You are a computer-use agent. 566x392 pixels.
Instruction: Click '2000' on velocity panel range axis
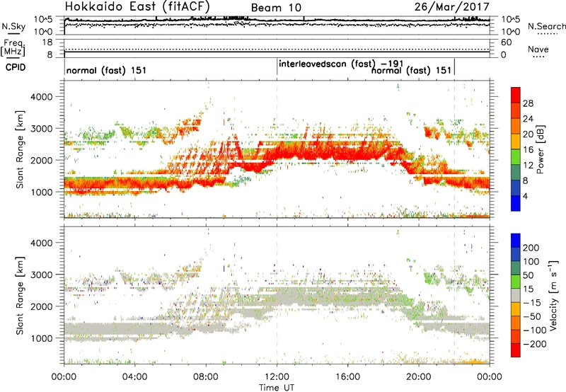click(x=42, y=306)
